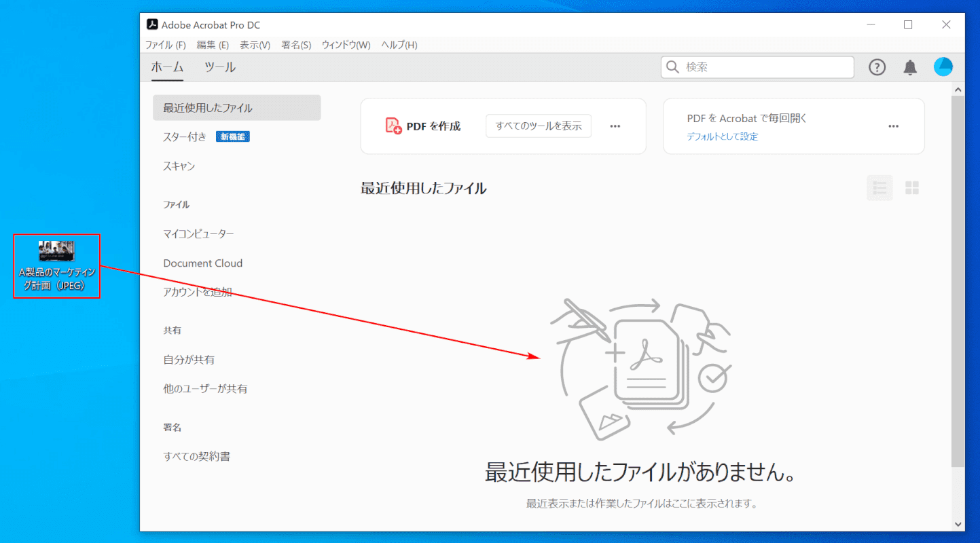The width and height of the screenshot is (980, 543).
Task: Open Document Cloud in the sidebar
Action: pos(202,263)
